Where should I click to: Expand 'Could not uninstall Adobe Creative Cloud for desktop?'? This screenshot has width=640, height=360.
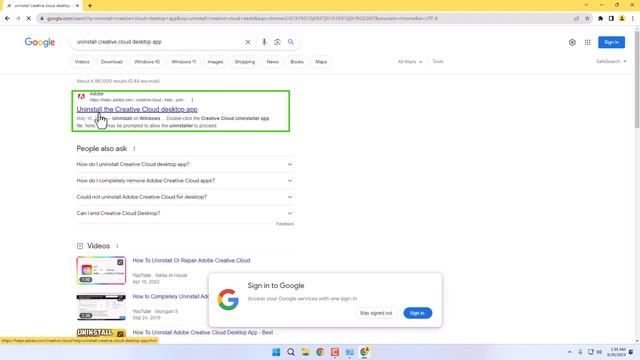tap(184, 197)
